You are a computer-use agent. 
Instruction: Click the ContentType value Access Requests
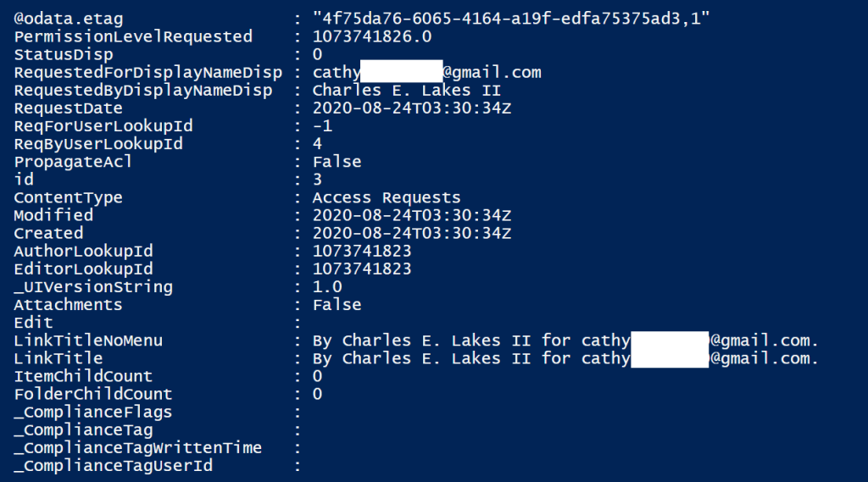click(387, 197)
